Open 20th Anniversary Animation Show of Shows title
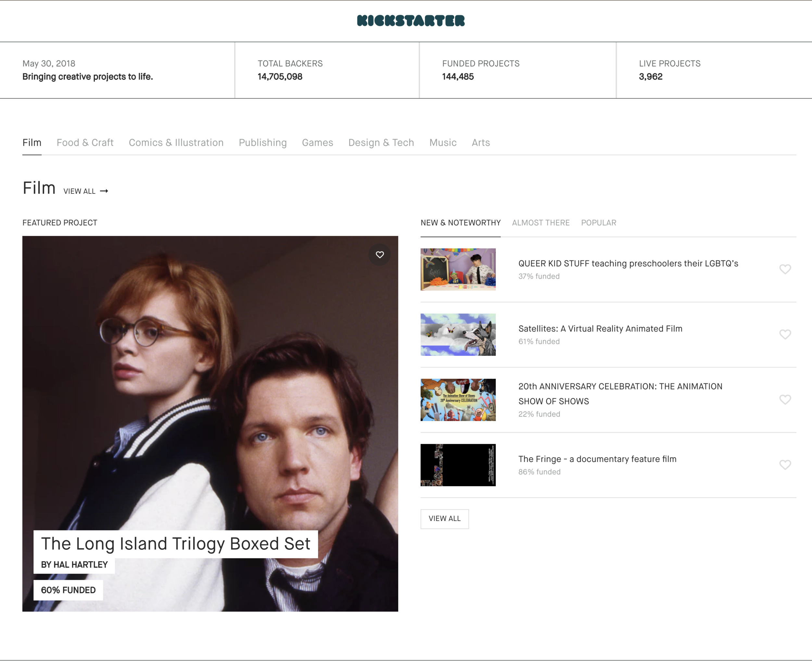Viewport: 812px width, 670px height. coord(620,394)
